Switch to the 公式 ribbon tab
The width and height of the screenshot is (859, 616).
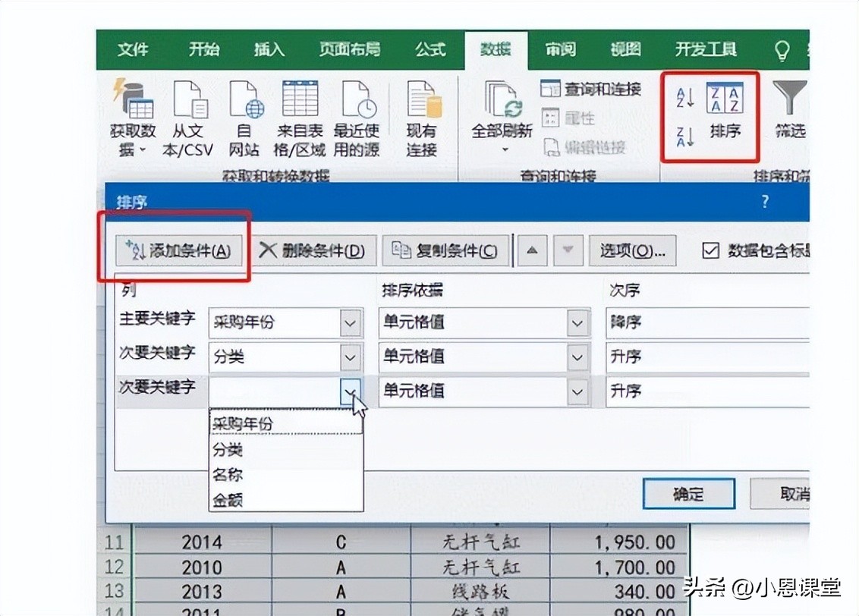click(x=430, y=50)
